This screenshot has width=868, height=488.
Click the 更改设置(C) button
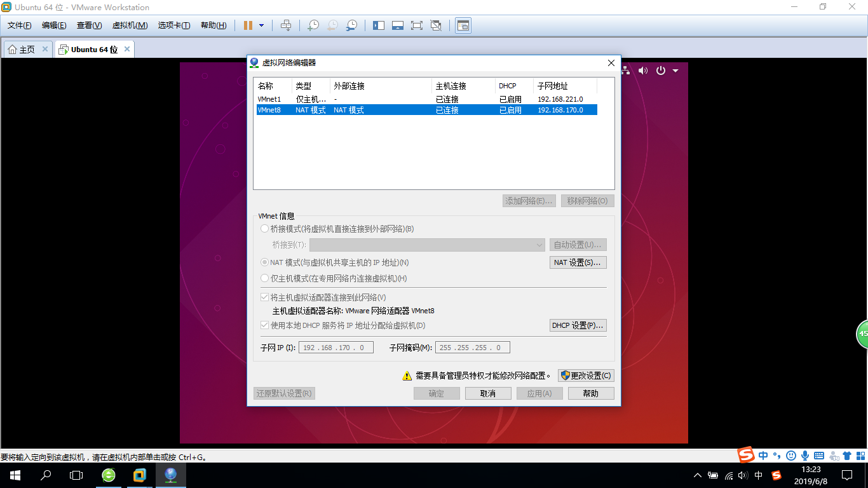[586, 376]
